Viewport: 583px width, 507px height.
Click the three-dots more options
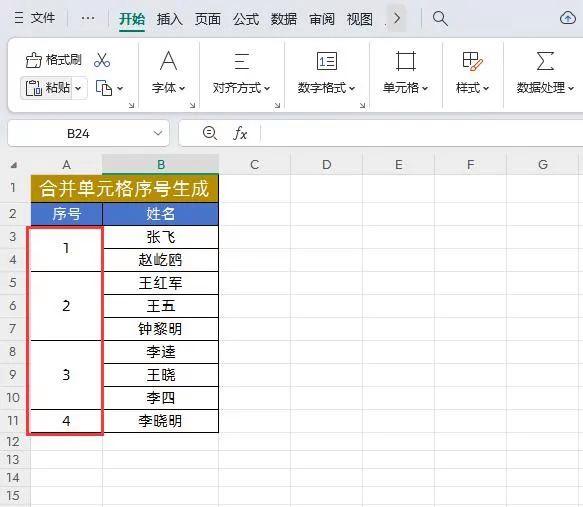click(88, 18)
